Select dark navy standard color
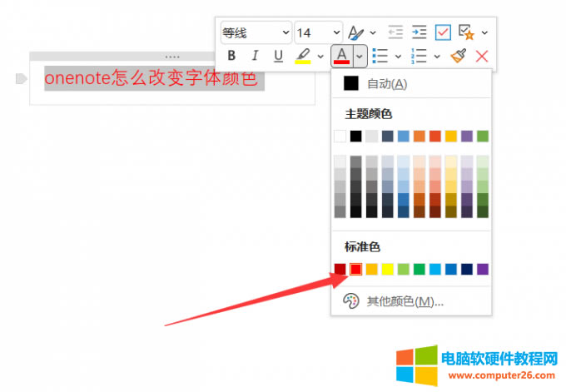The width and height of the screenshot is (566, 392). pyautogui.click(x=467, y=269)
